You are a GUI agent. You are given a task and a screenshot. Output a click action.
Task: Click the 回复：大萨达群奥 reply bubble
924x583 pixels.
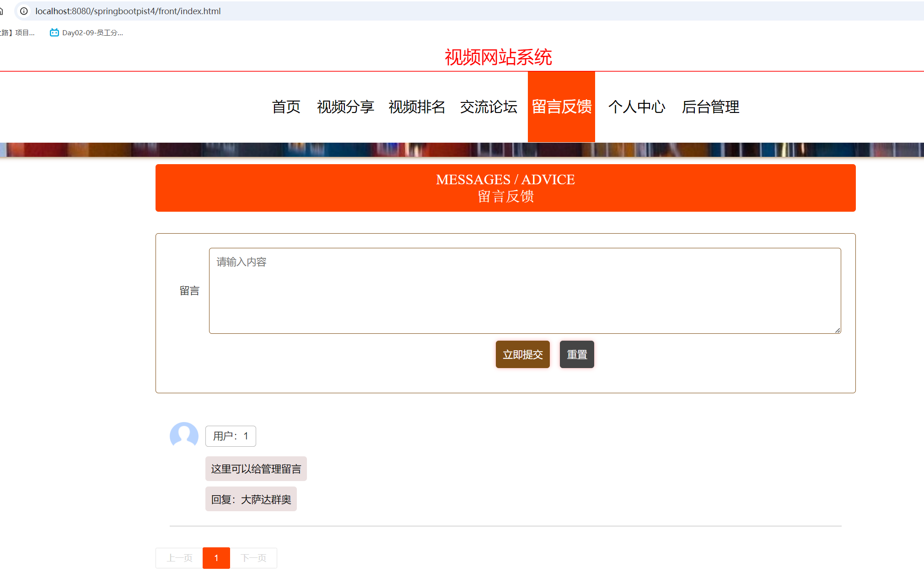click(x=251, y=499)
